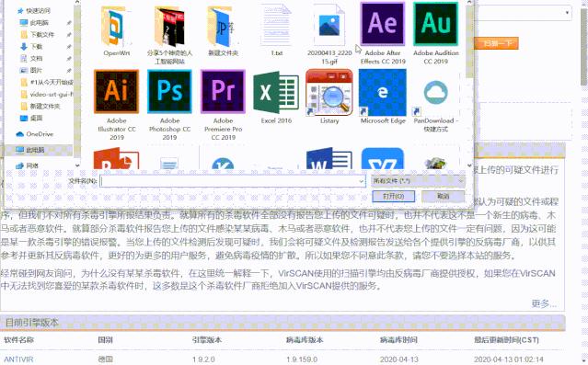
Task: Select the PanDownload 快捷方式 cloud icon
Action: 436,93
